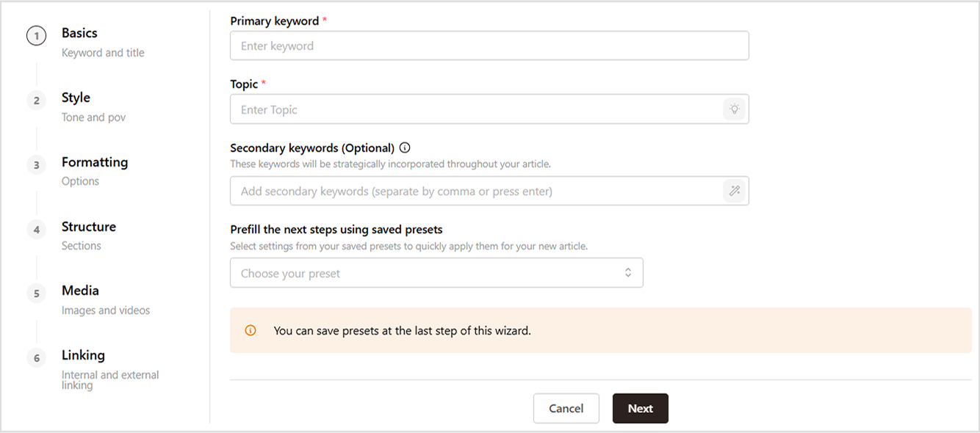Image resolution: width=980 pixels, height=433 pixels.
Task: Go to the Media step
Action: click(80, 291)
